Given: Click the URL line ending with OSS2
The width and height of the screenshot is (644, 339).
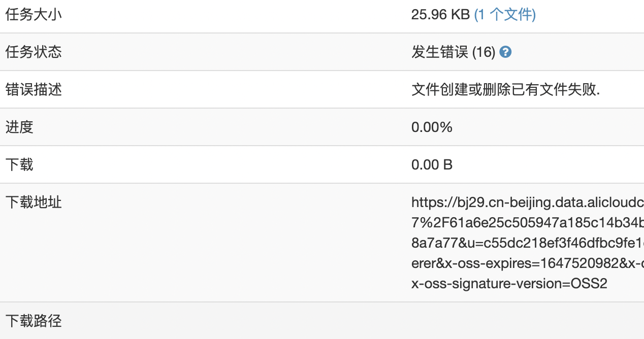Looking at the screenshot, I should 508,283.
